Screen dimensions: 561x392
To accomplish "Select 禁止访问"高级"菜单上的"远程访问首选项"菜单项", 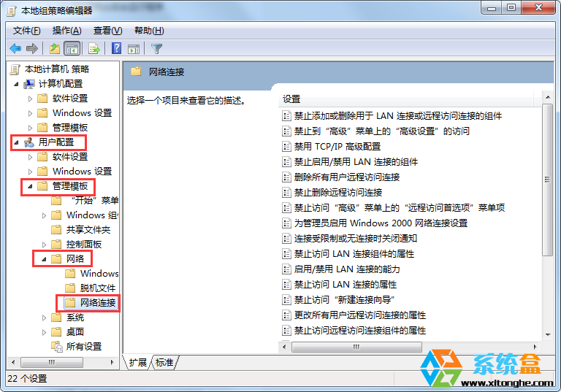I will (x=400, y=208).
